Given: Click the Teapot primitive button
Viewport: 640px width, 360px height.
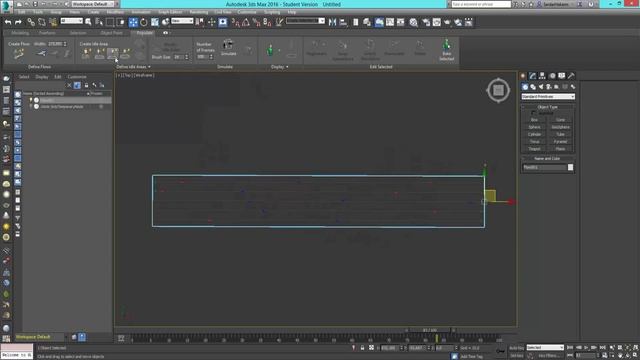Looking at the screenshot, I should pos(535,149).
